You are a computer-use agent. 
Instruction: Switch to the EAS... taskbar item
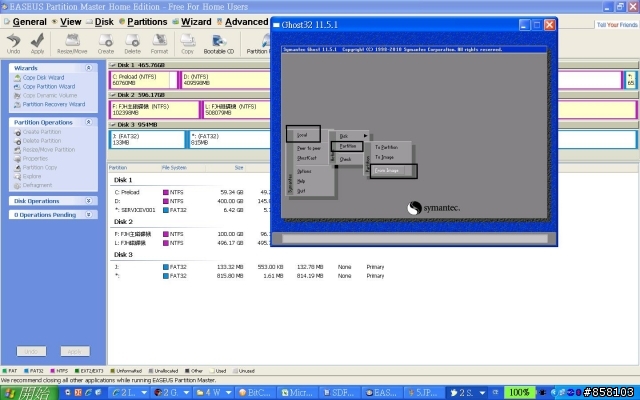coord(380,393)
